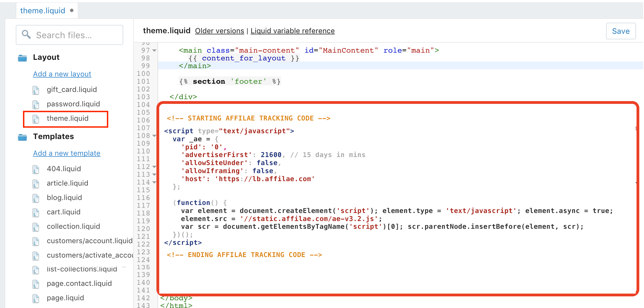Collapse the code fold at line 112
Image resolution: width=644 pixels, height=308 pixels.
point(154,167)
